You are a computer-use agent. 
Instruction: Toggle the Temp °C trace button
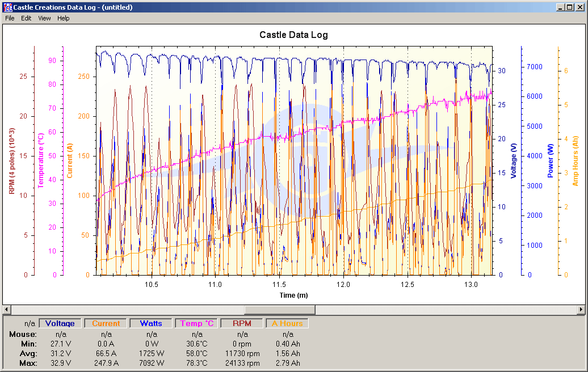[196, 323]
